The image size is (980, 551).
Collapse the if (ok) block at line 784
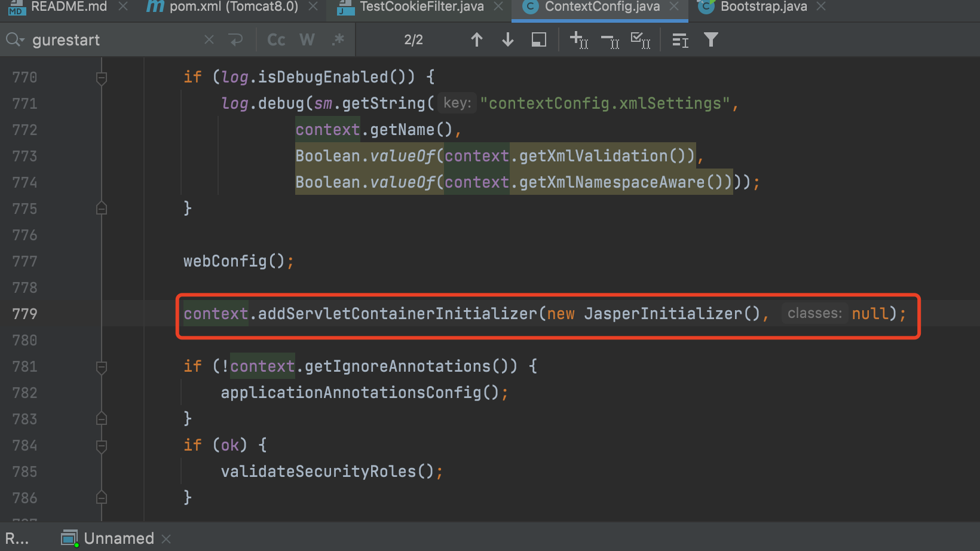[102, 446]
